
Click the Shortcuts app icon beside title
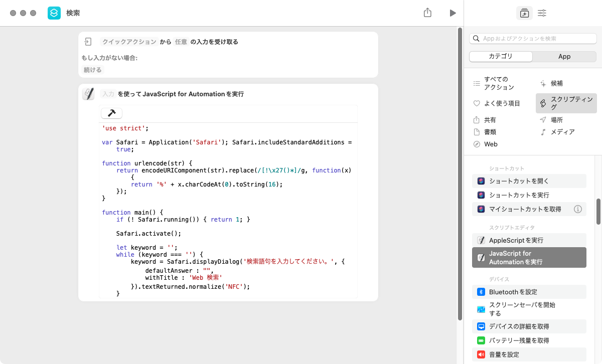[x=54, y=13]
